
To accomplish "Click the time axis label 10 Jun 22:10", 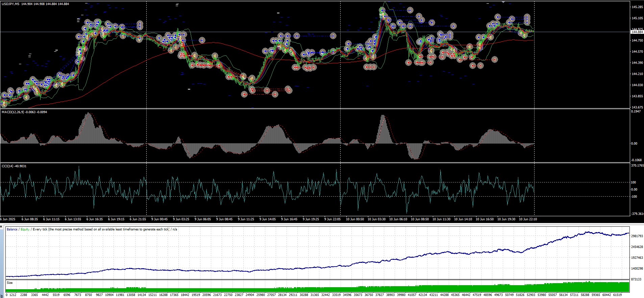I will point(528,219).
